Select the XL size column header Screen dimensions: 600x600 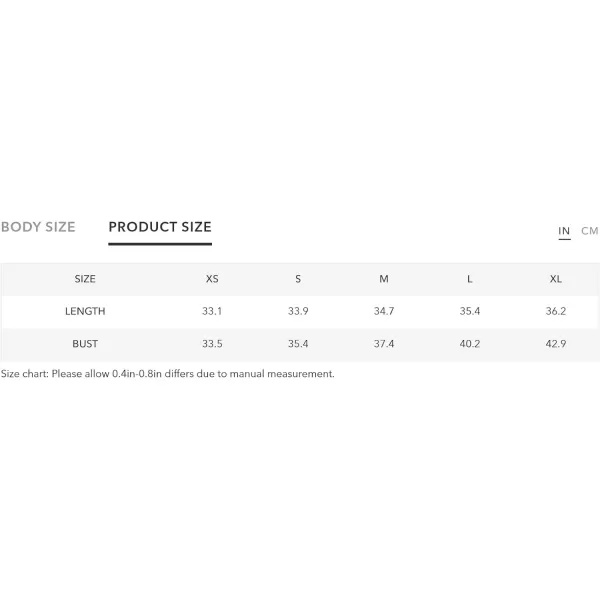pos(556,279)
